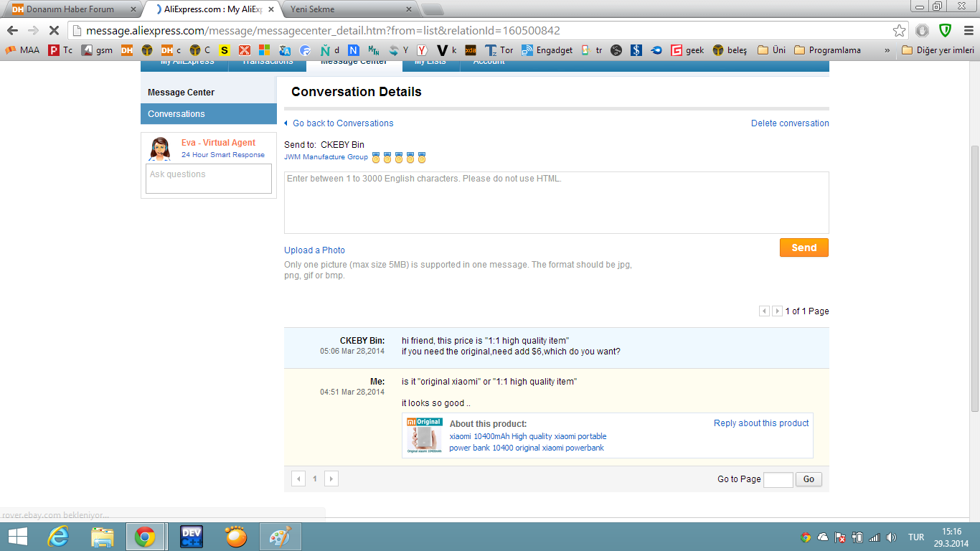Expand the Diğer yer imleri folder
The height and width of the screenshot is (551, 980).
(938, 50)
